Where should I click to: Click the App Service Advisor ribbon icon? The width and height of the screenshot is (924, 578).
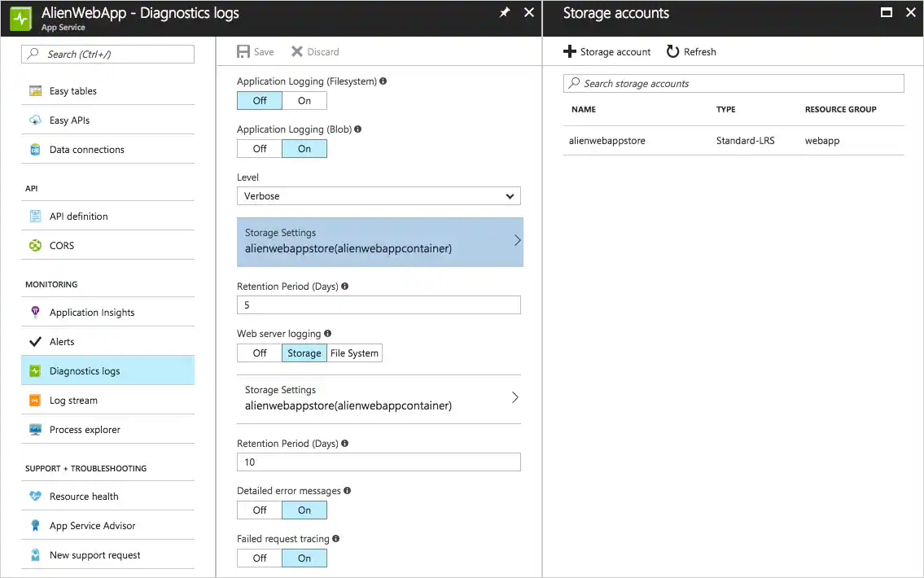pyautogui.click(x=35, y=526)
